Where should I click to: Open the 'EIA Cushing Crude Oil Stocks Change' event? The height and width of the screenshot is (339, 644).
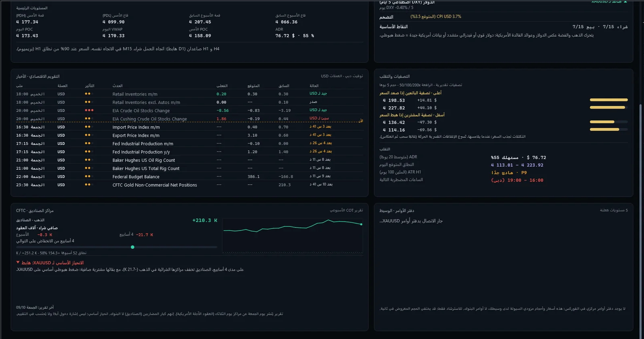click(150, 119)
